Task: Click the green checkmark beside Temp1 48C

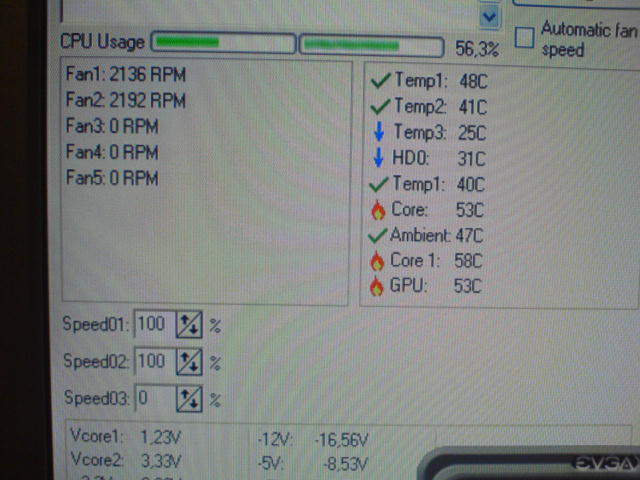Action: [x=380, y=80]
